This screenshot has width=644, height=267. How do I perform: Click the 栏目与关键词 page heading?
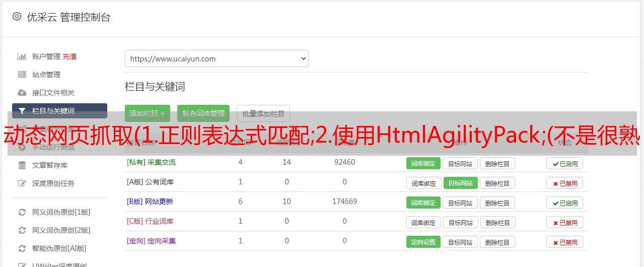coord(155,87)
